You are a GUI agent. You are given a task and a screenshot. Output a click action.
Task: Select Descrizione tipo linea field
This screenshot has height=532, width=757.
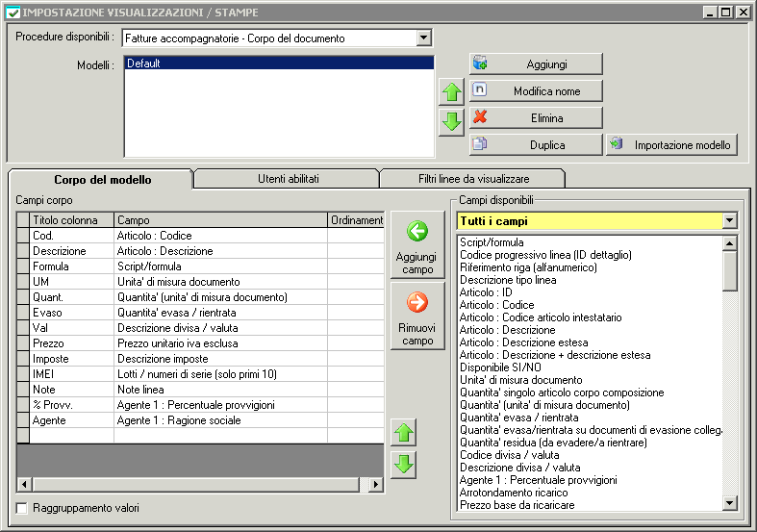(590, 280)
